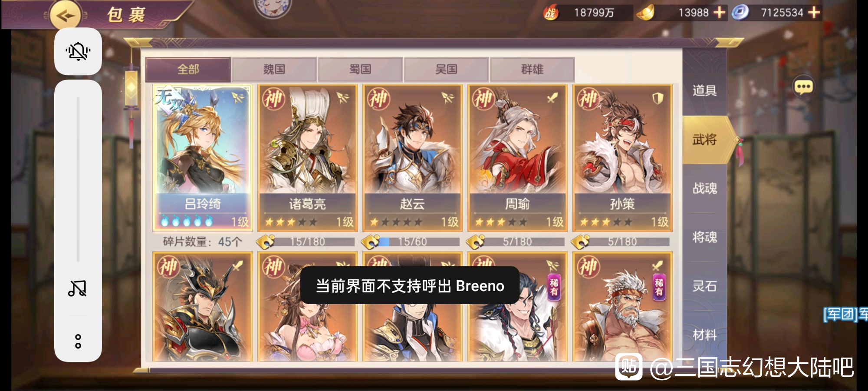Open the side panel more options dots
The image size is (868, 391).
(78, 341)
